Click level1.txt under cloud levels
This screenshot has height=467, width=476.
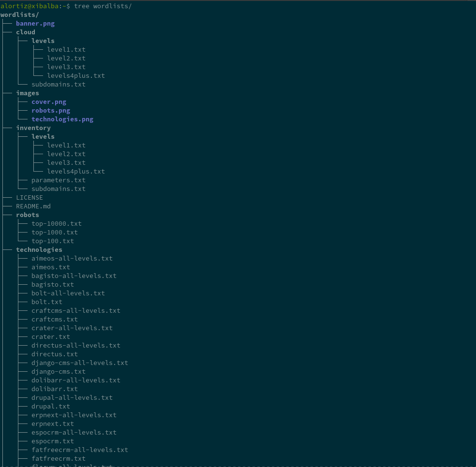(66, 50)
